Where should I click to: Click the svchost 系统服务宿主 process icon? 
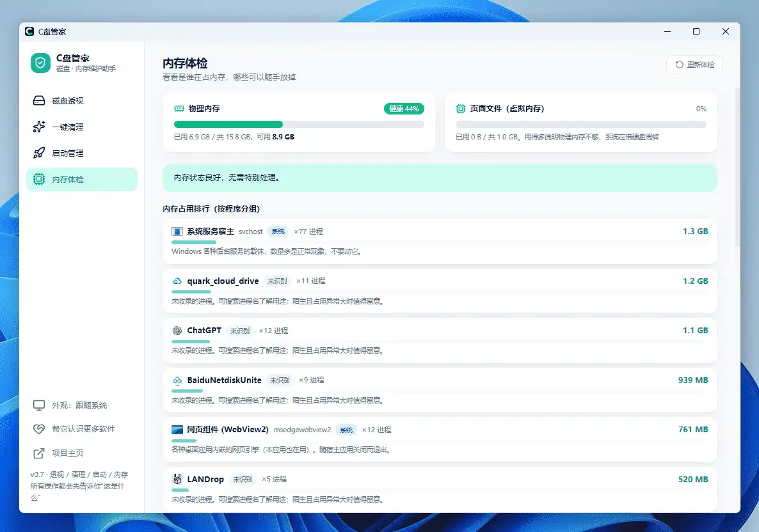pyautogui.click(x=177, y=231)
